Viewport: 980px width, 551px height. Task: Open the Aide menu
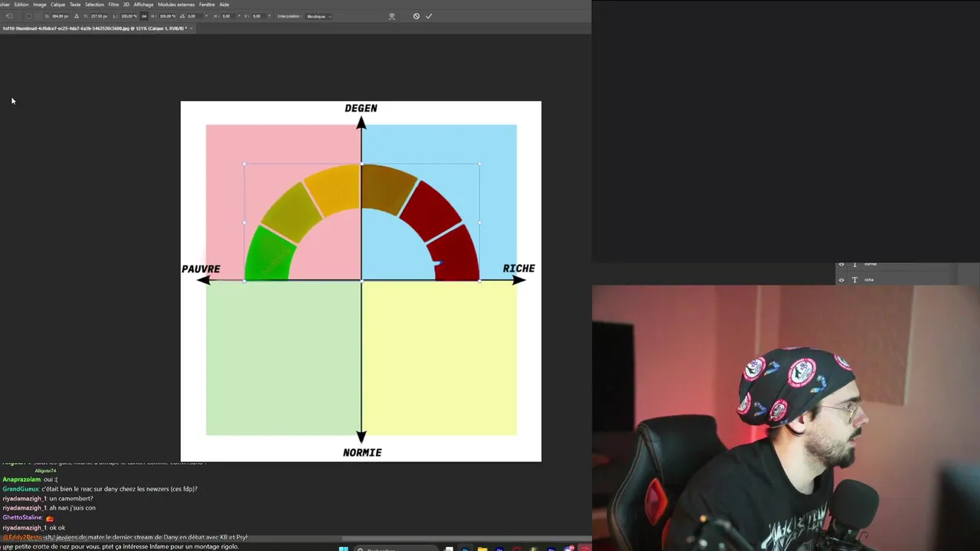(224, 5)
